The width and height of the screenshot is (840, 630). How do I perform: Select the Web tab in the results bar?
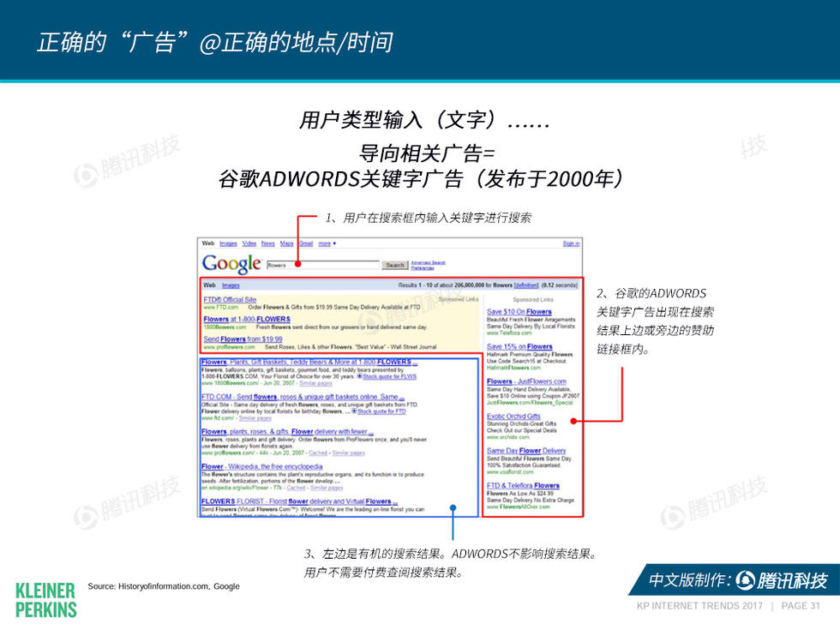coord(209,285)
